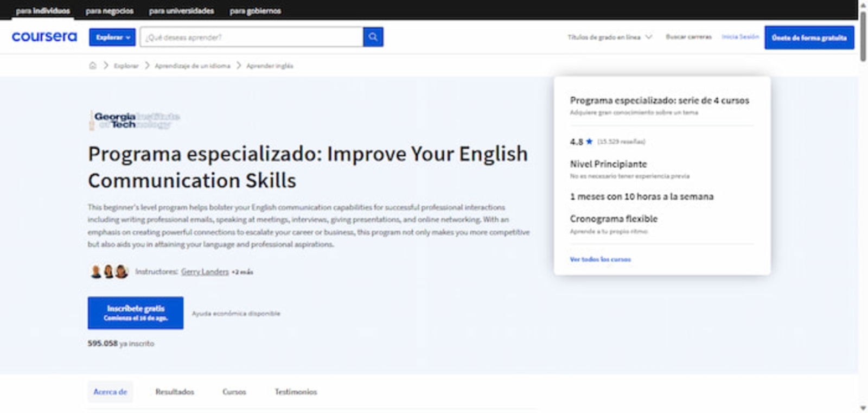Click the Nivel Principiante text
Viewport: 868px width, 413px height.
[x=608, y=164]
